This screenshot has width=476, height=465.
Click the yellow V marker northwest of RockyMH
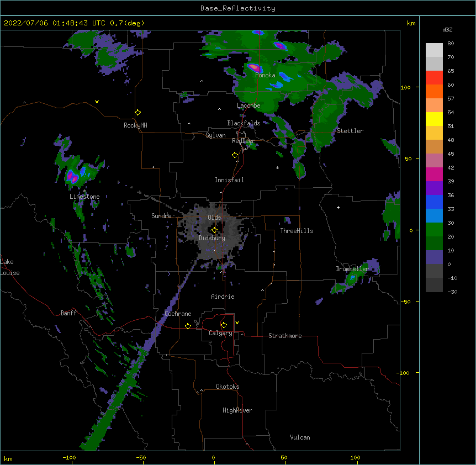coord(97,102)
